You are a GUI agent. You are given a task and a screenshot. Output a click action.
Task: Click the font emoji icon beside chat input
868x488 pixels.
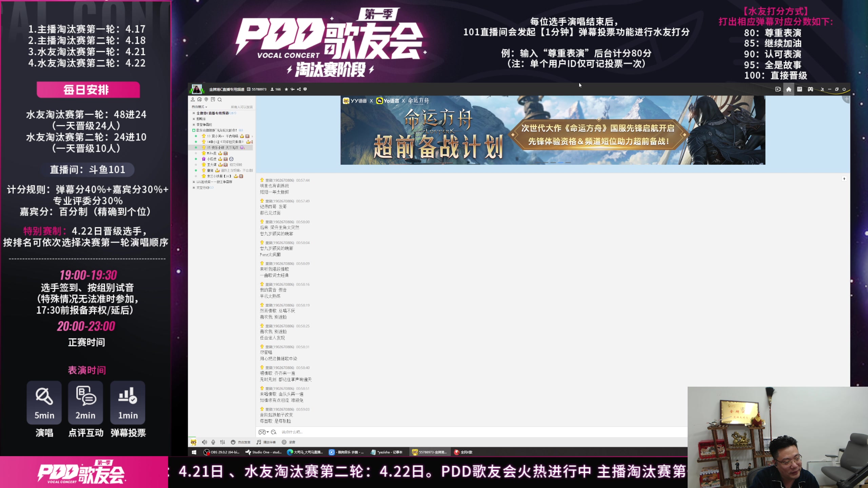(x=274, y=432)
